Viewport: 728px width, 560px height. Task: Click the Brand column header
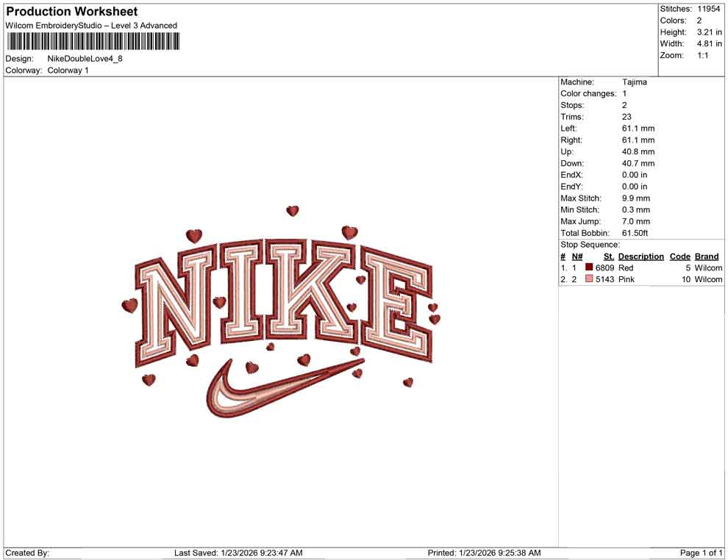pos(707,256)
